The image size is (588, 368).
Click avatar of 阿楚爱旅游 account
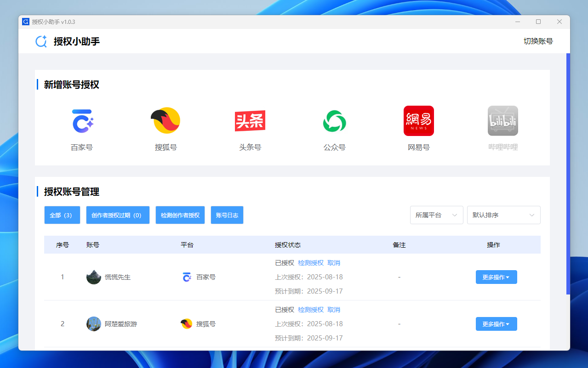pos(94,324)
